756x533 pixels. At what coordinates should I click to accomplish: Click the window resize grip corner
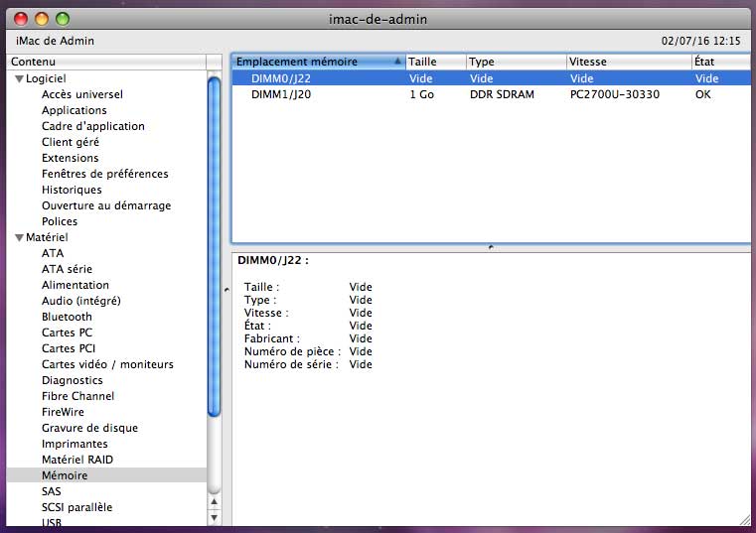(745, 520)
